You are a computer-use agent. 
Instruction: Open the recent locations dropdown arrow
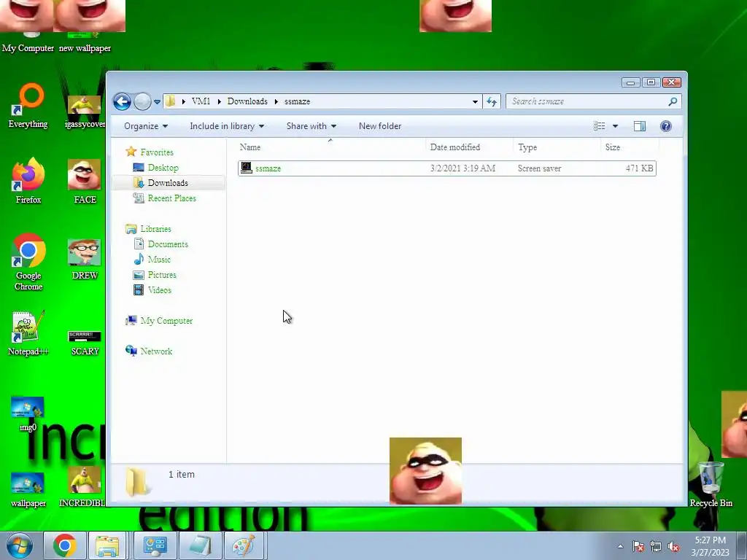pos(158,102)
